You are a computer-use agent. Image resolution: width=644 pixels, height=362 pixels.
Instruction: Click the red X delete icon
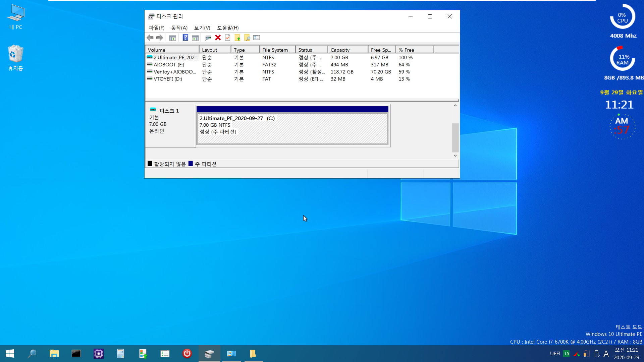[x=218, y=38]
